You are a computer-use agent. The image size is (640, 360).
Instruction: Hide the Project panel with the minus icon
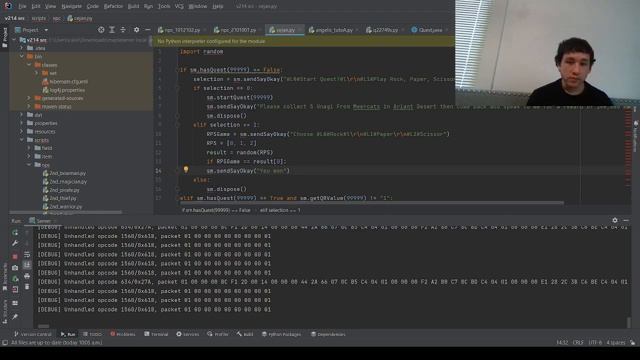[147, 30]
